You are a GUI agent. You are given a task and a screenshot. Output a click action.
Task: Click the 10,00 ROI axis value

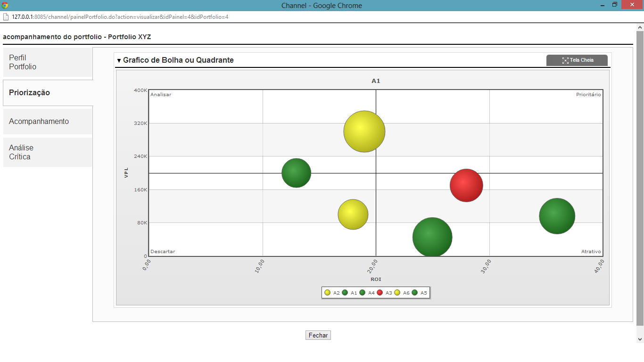(259, 265)
